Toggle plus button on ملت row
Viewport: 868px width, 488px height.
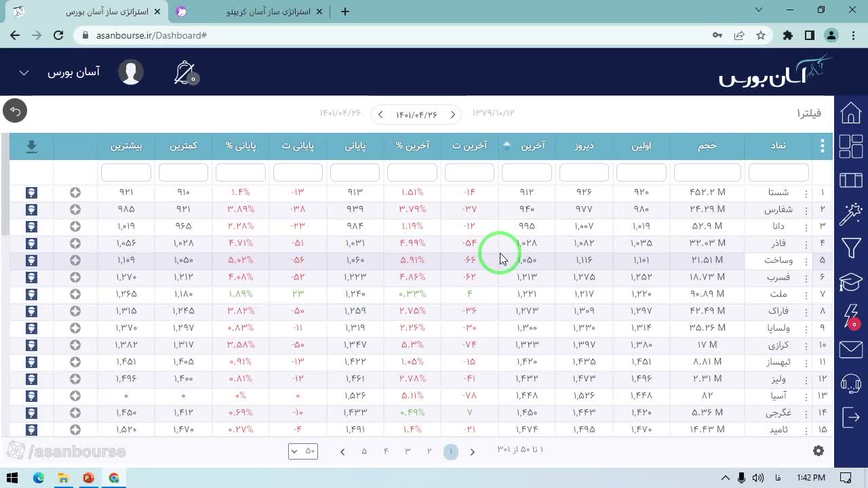pos(75,294)
